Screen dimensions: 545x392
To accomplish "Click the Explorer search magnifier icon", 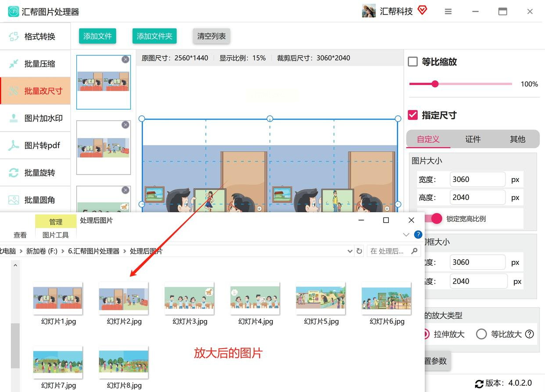I will tap(414, 251).
